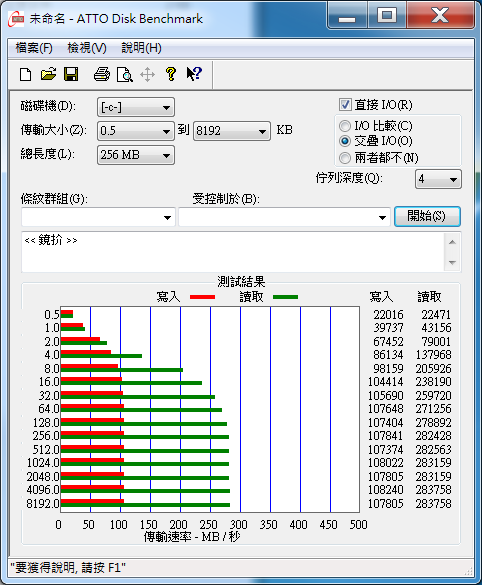Click the write value 98159
Image resolution: width=482 pixels, height=585 pixels.
coord(388,369)
